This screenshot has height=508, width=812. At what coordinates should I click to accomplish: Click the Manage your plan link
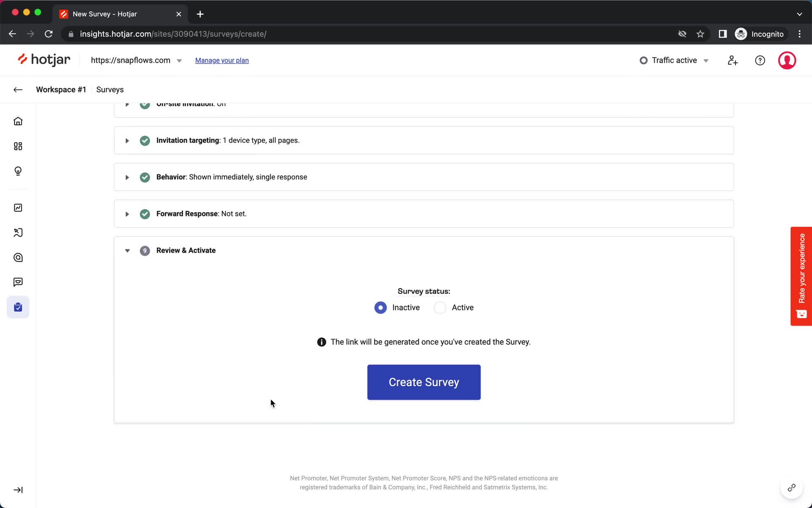pyautogui.click(x=222, y=60)
